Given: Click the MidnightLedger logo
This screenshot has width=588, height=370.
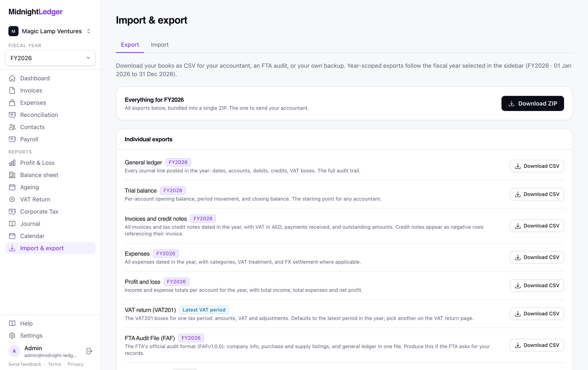Looking at the screenshot, I should (35, 12).
